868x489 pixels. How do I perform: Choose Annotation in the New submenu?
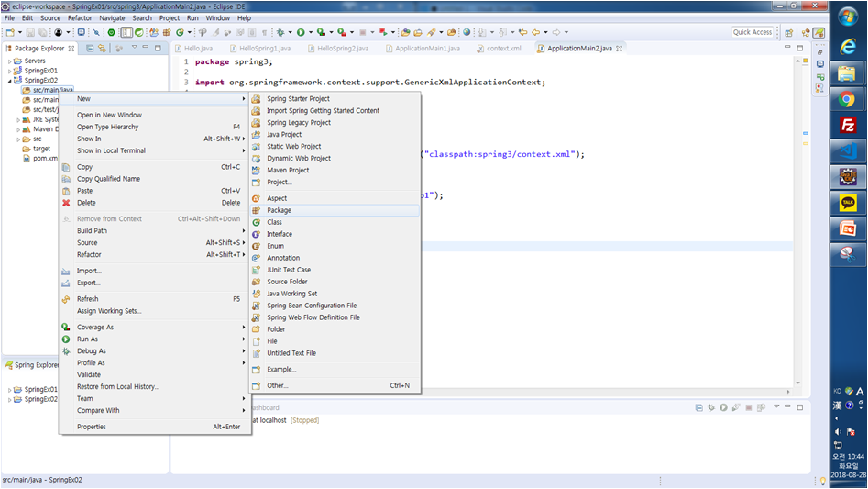[x=335, y=258]
